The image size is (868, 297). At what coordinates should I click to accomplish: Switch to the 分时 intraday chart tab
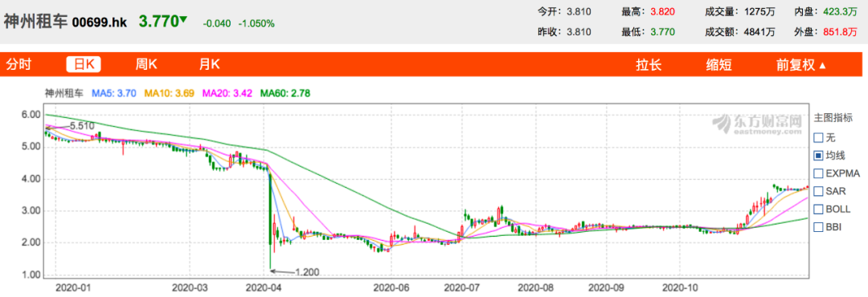pos(18,65)
